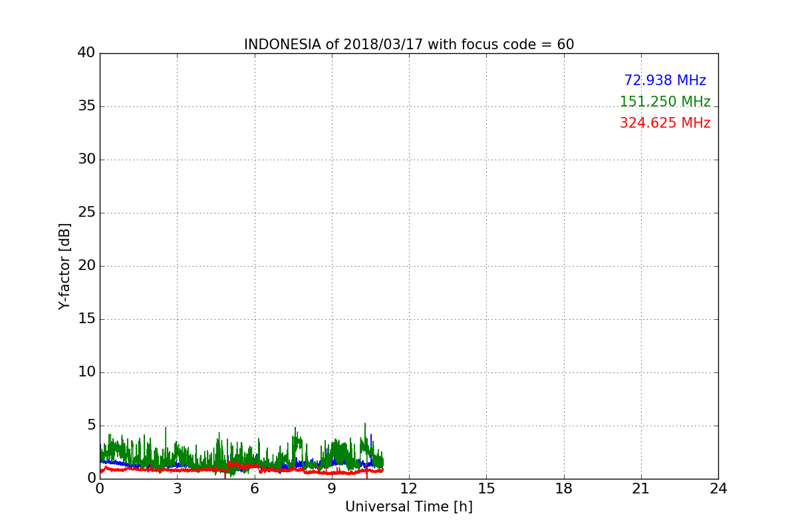Click x-axis tick label 24
Viewport: 798px width, 532px height.
click(x=718, y=489)
